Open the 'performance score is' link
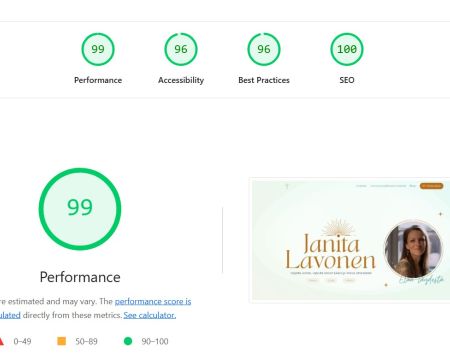450x360 pixels. (x=153, y=301)
